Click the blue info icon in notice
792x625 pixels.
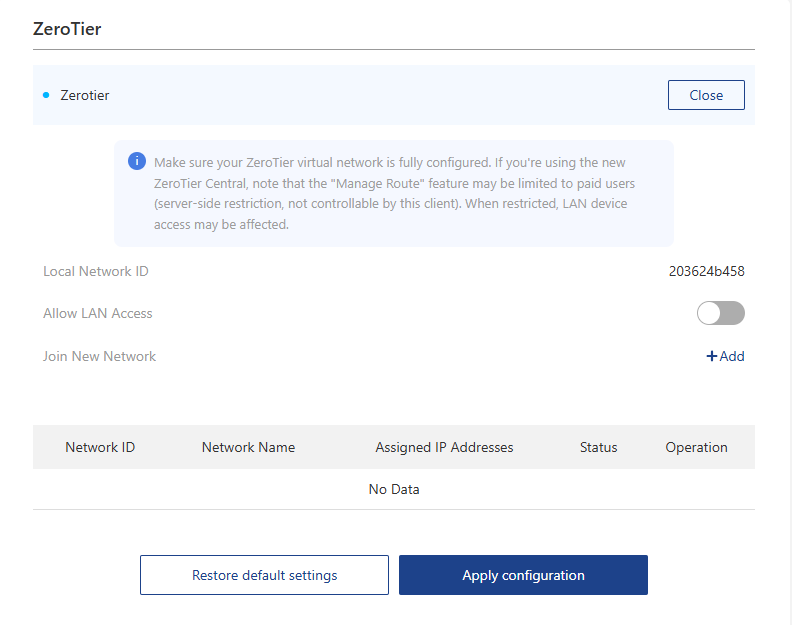coord(137,161)
